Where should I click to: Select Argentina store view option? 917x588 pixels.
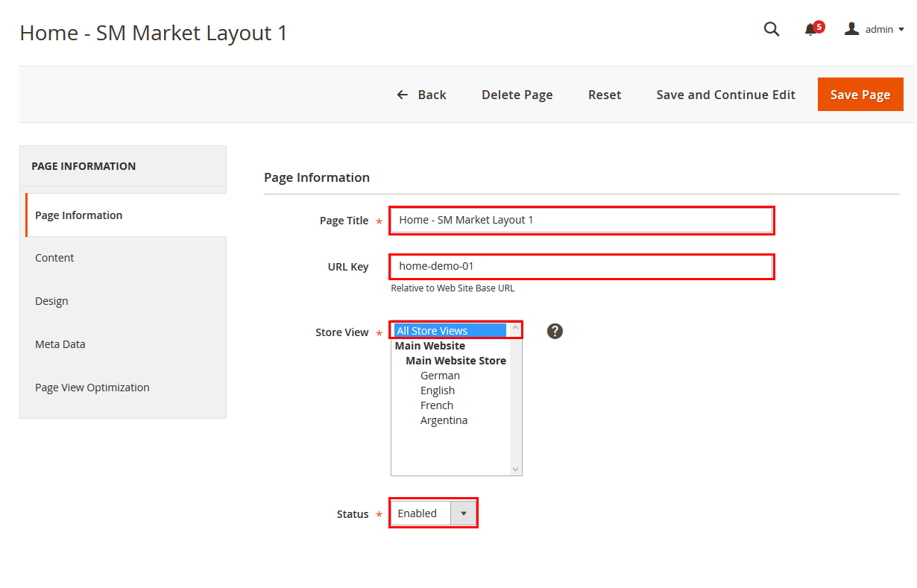(444, 420)
